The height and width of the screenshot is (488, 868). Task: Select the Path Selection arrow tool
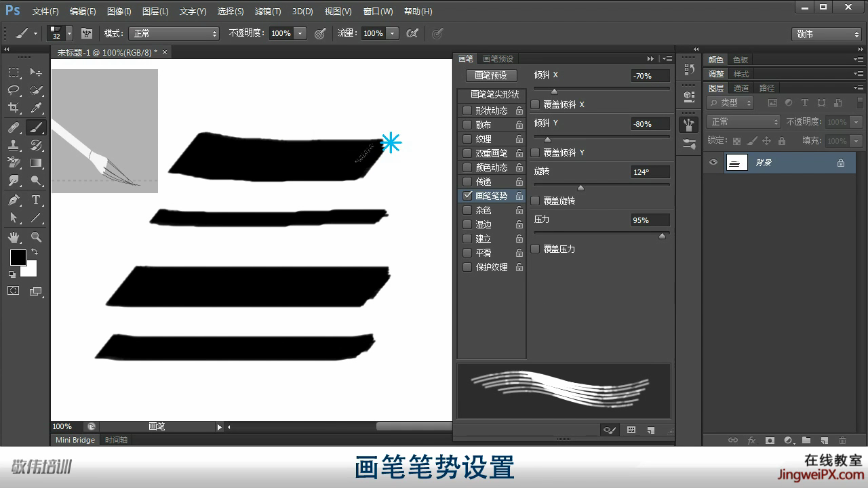14,218
